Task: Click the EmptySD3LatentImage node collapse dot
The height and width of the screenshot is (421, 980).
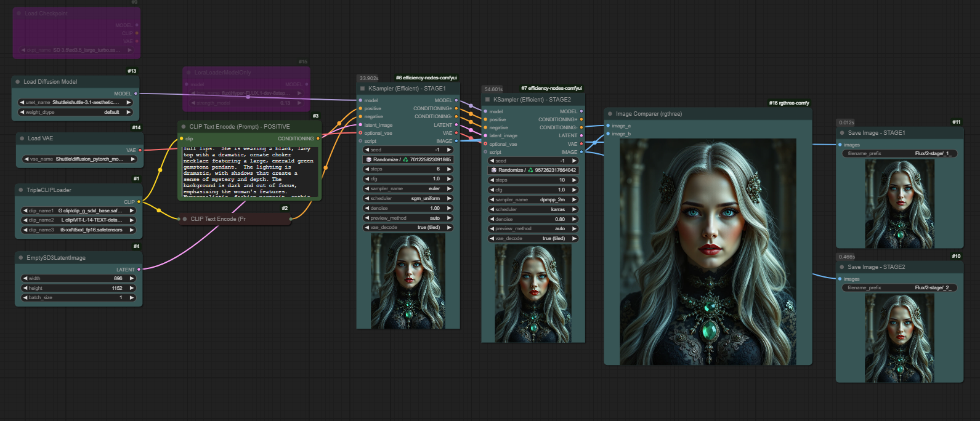Action: tap(21, 258)
